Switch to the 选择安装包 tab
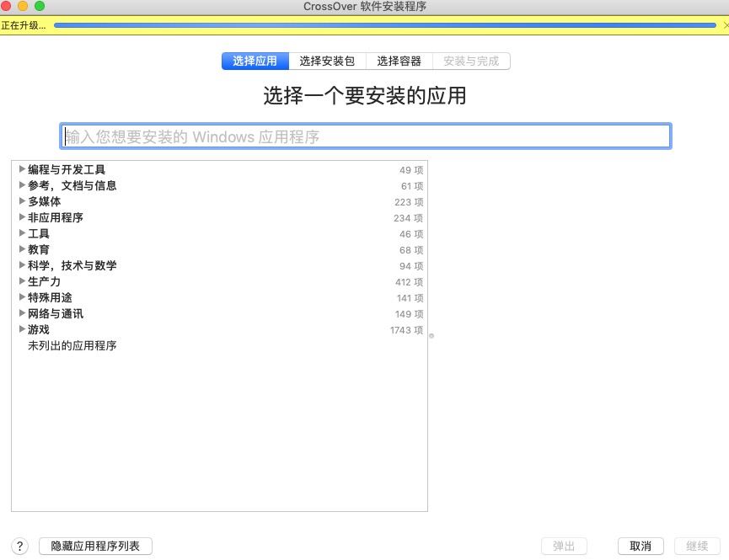 [327, 61]
